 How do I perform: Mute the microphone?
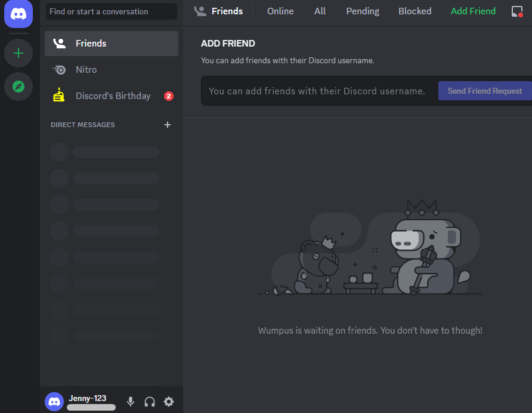pos(131,402)
